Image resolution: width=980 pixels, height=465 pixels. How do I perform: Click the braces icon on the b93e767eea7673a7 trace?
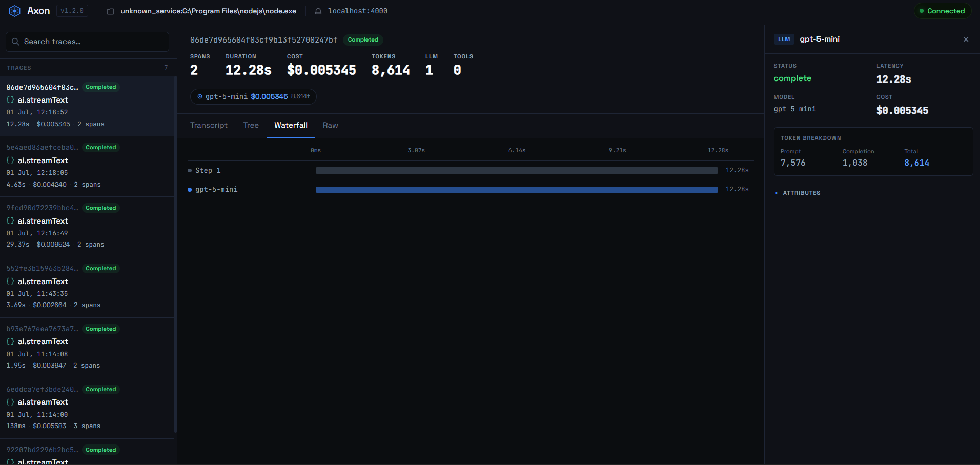pyautogui.click(x=10, y=341)
